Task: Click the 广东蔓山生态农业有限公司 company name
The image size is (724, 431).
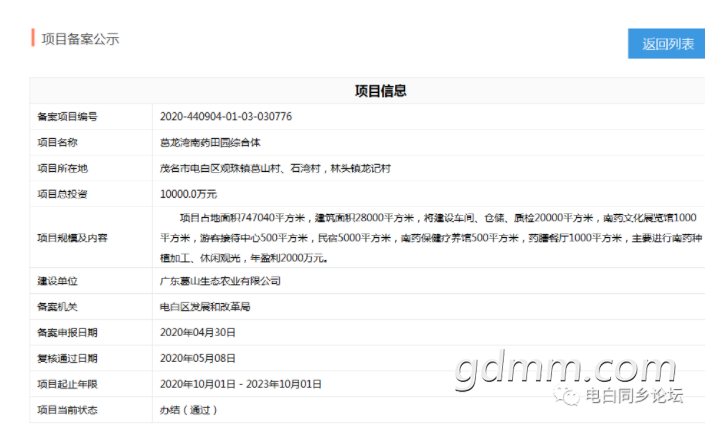Action: [220, 281]
